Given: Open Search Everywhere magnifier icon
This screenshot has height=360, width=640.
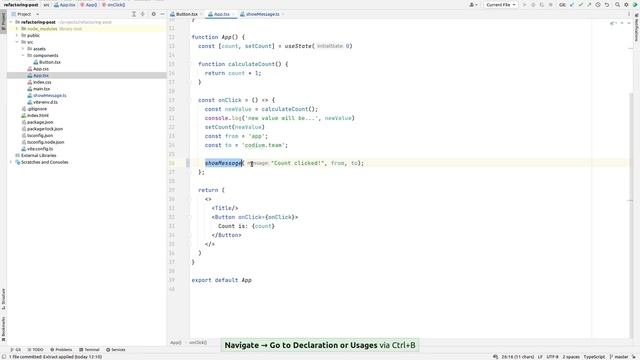Looking at the screenshot, I should [618, 5].
